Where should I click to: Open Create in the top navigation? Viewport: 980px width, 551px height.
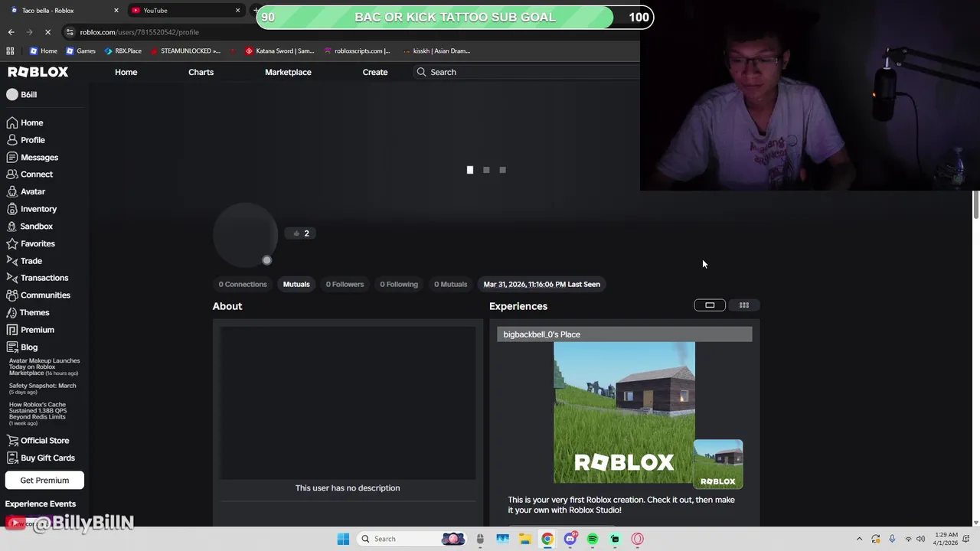[x=375, y=72]
